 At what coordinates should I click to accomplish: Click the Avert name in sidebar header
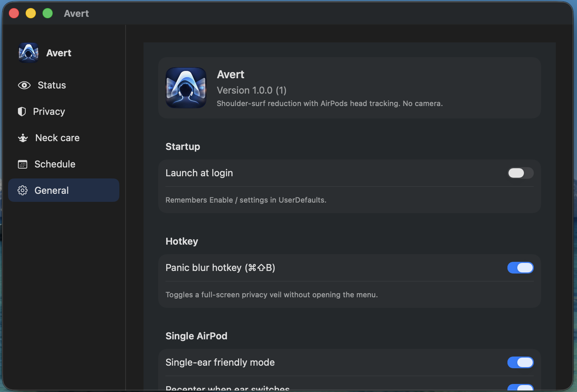[59, 53]
